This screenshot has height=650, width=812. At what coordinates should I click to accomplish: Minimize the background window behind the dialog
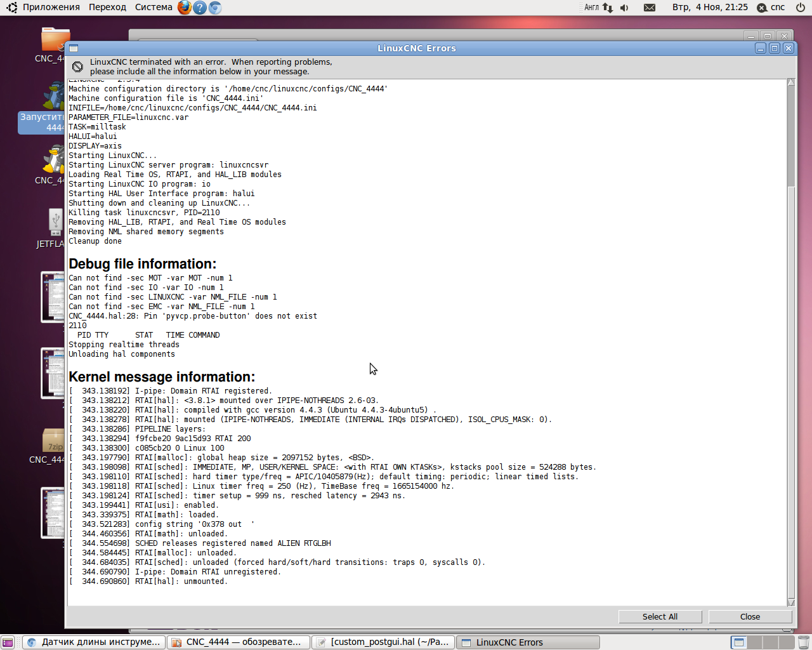click(751, 36)
